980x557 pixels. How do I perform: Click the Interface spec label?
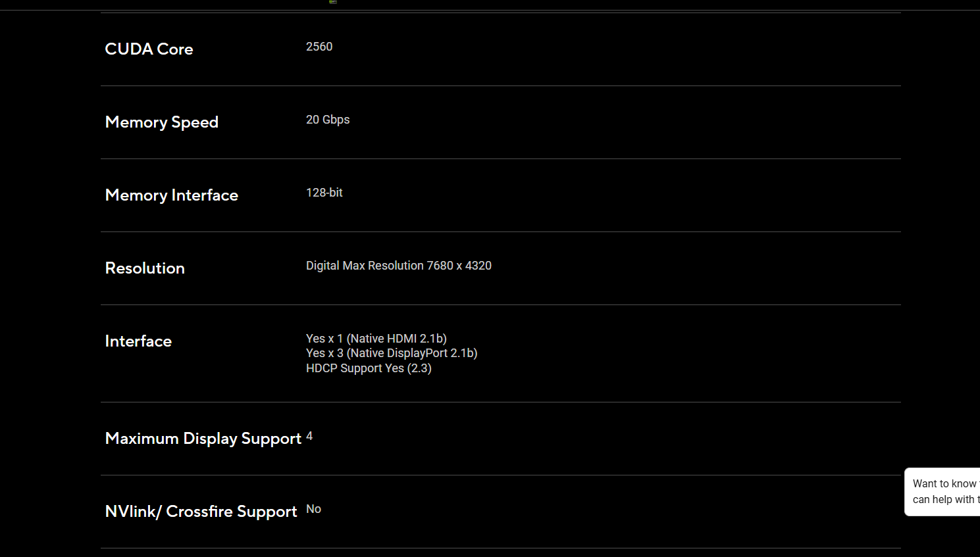(x=138, y=341)
